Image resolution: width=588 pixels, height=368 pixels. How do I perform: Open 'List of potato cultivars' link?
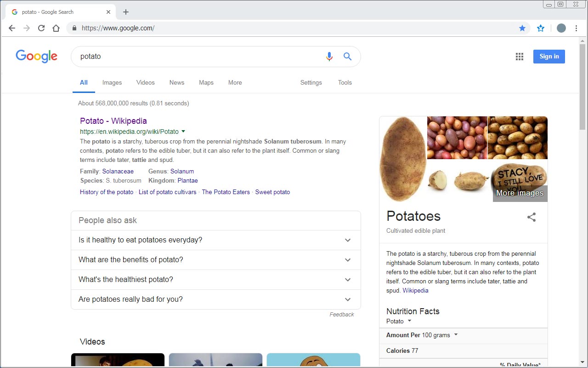tap(168, 192)
